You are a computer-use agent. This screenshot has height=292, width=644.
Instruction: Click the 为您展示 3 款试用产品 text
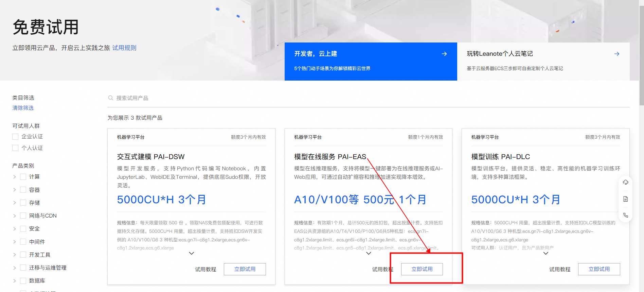[135, 118]
